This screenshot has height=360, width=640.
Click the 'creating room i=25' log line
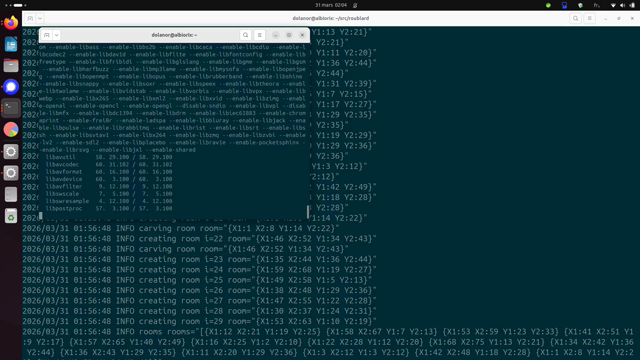pos(197,280)
